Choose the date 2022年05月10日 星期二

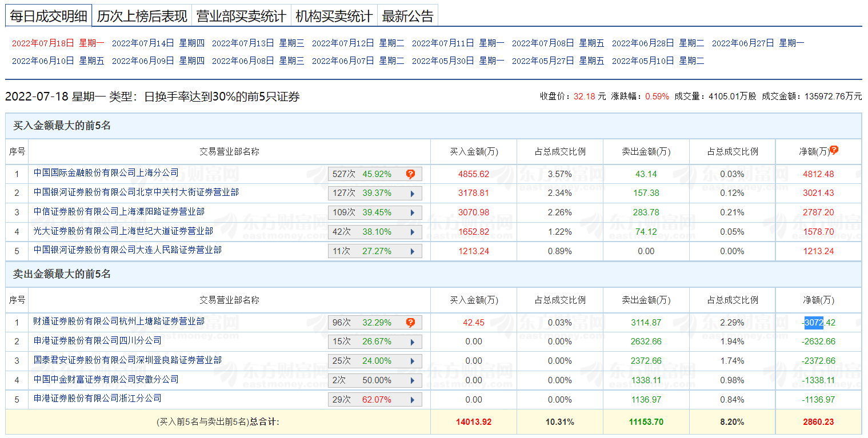(658, 61)
